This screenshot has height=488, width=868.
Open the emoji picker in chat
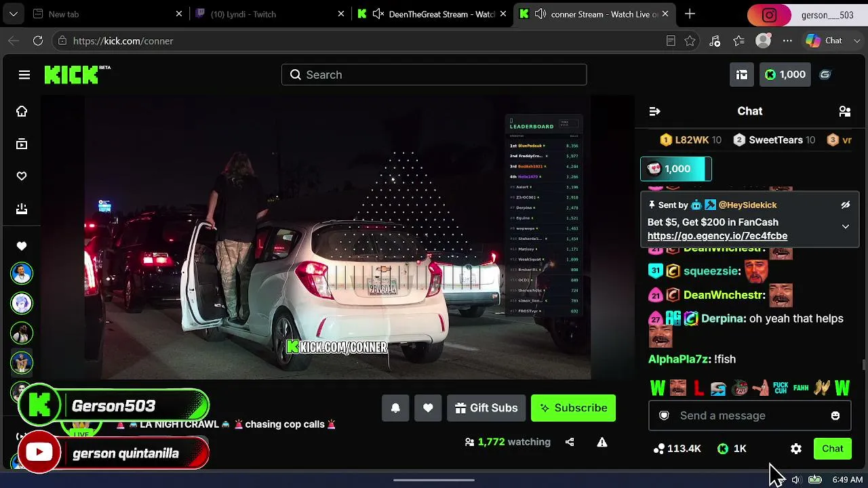coord(835,415)
